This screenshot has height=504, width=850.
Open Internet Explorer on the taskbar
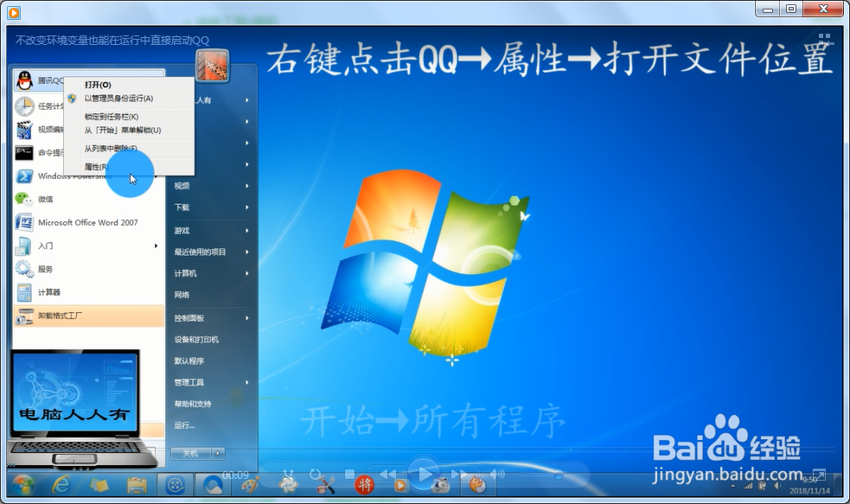coord(61,484)
